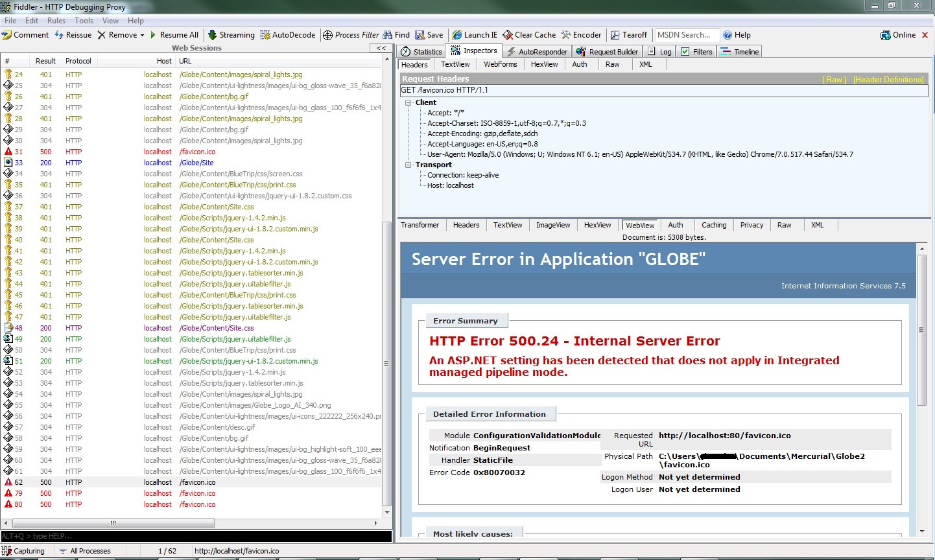
Task: Click the script icon of session 51
Action: tap(8, 361)
